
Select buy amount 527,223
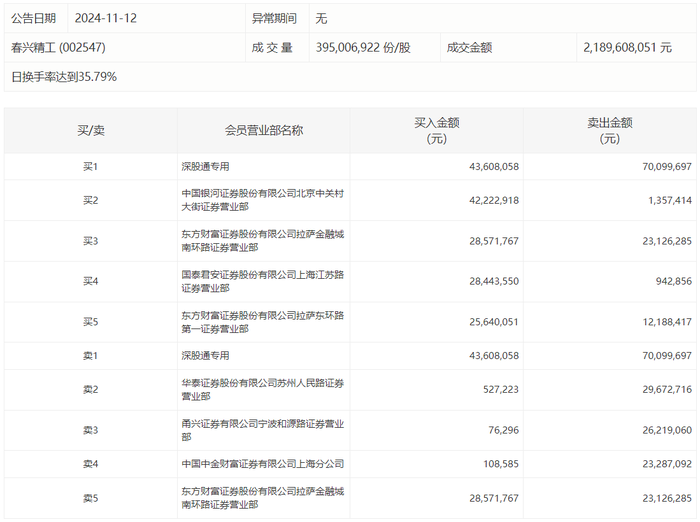point(501,389)
